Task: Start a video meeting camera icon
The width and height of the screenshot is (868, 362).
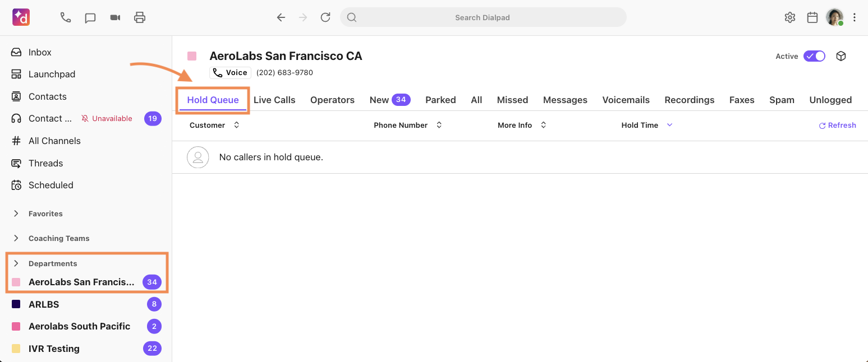Action: 115,17
